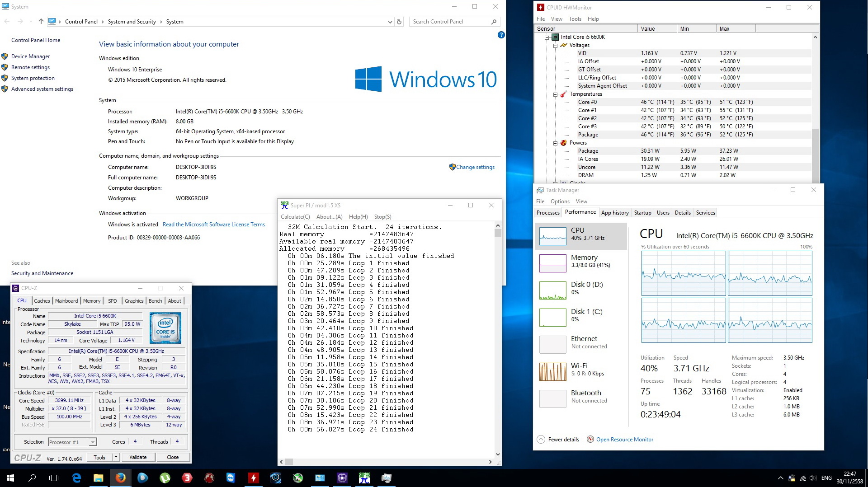Switch to the Processes tab in Task Manager
868x487 pixels.
tap(548, 213)
